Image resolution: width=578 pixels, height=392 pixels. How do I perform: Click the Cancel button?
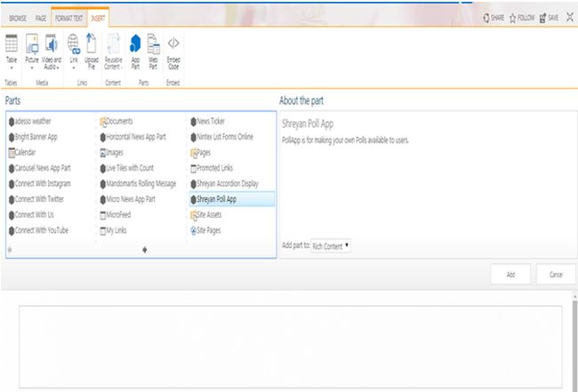(x=556, y=275)
